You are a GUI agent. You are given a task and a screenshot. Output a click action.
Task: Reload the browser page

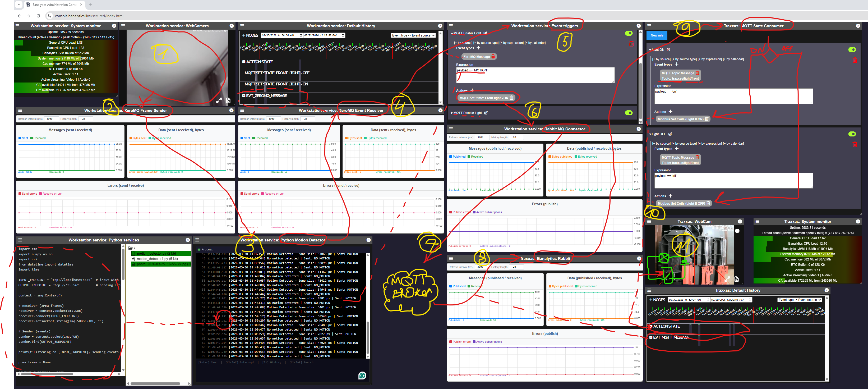[38, 16]
